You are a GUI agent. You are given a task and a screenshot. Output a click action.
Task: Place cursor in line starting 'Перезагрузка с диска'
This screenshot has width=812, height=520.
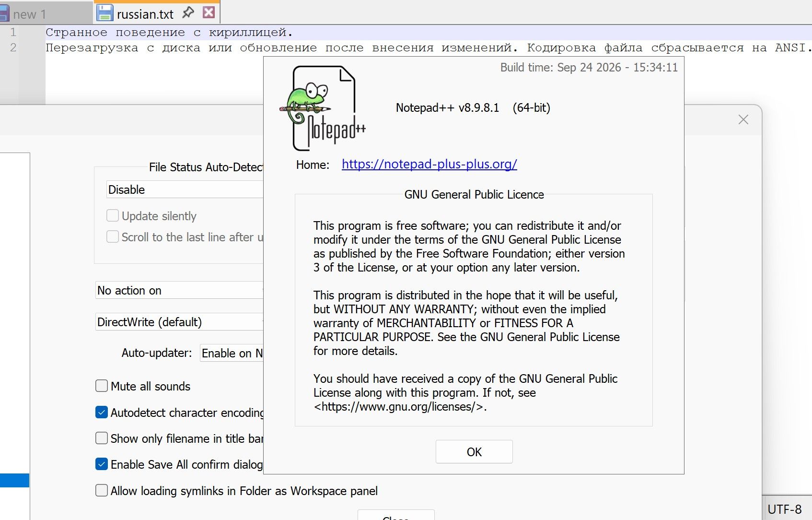tap(429, 48)
